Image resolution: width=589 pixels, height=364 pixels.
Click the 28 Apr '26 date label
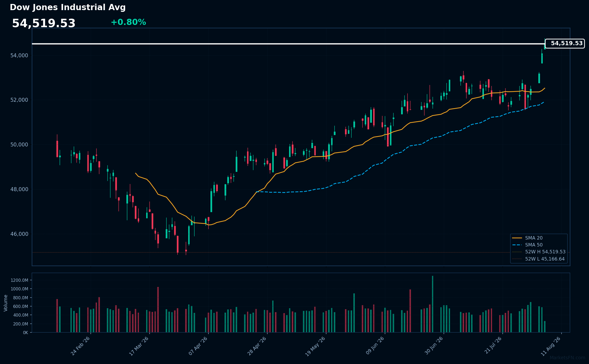[257, 346]
